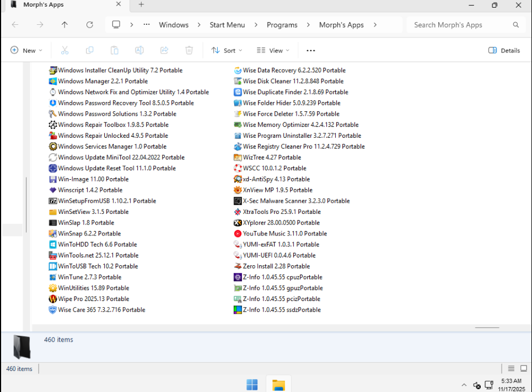
Task: Click the Wise Force Deleter icon
Action: [238, 114]
